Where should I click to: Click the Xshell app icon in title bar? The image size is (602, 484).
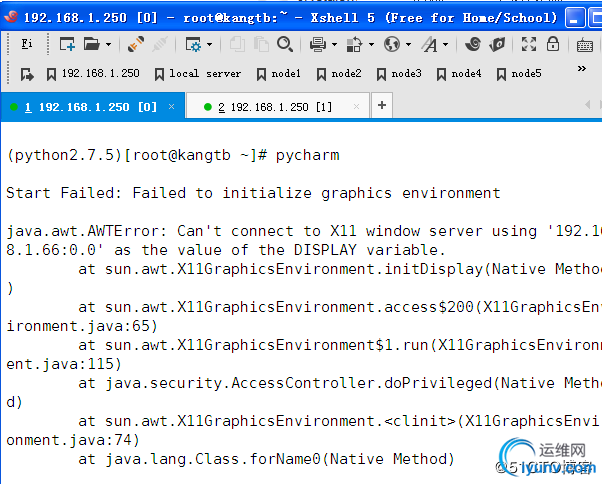[x=12, y=17]
